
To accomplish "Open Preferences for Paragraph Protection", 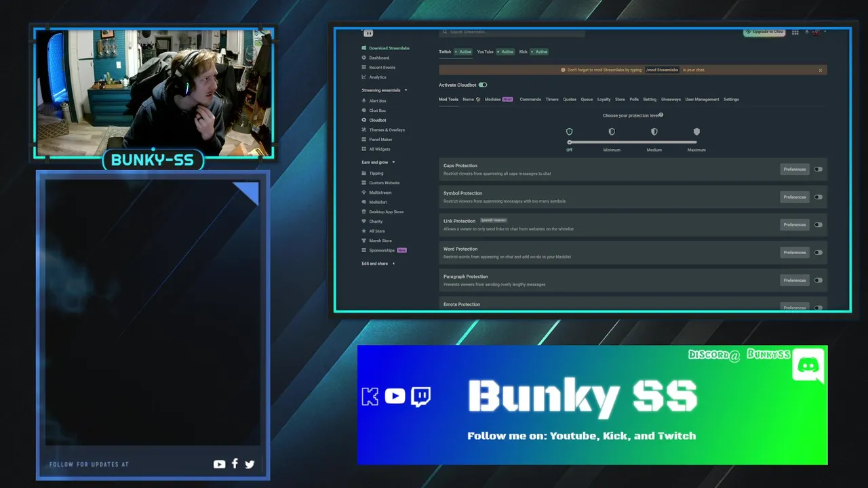I will (x=795, y=280).
